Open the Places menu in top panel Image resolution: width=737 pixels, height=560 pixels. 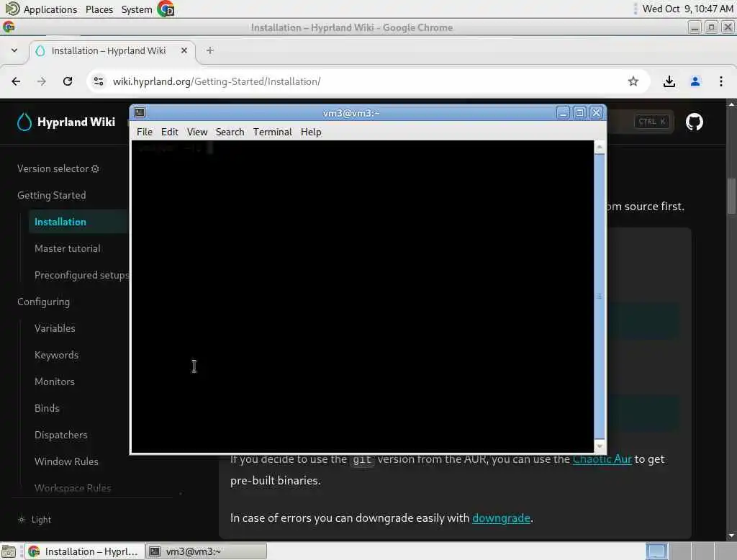[x=99, y=9]
